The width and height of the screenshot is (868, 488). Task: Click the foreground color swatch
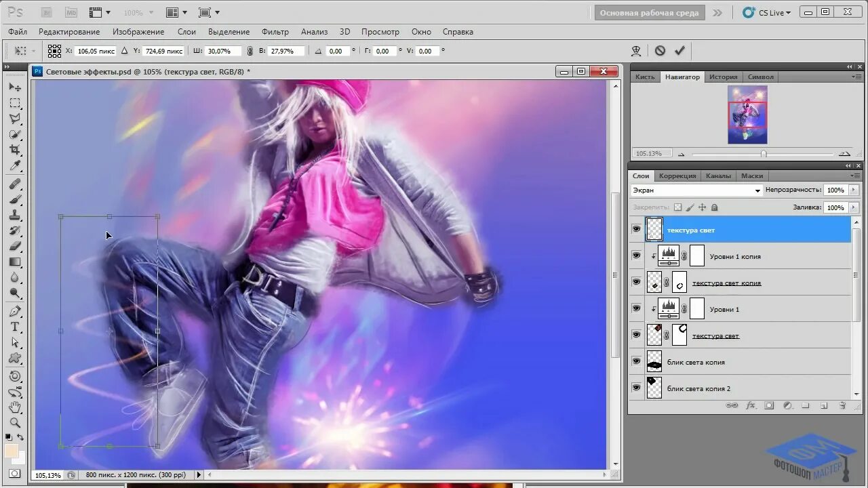[x=12, y=451]
